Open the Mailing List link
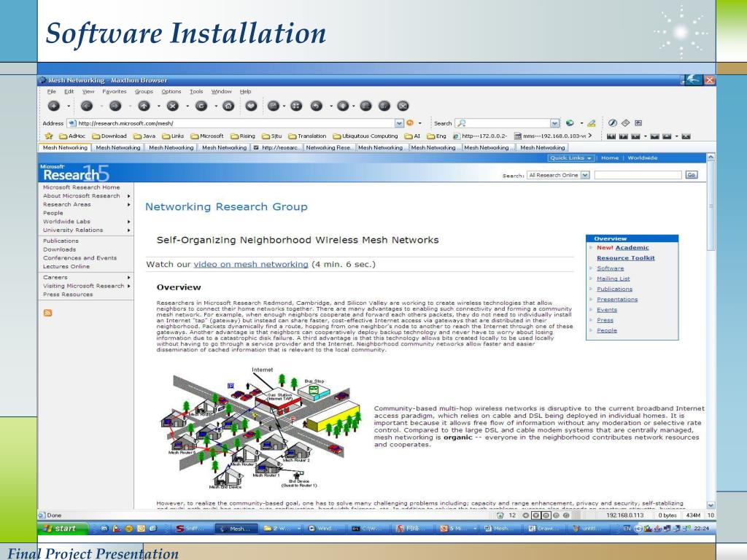Image resolution: width=747 pixels, height=560 pixels. [x=613, y=279]
